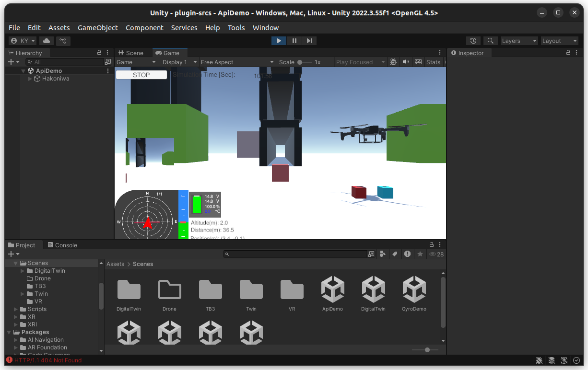Click cache server database icon in status bar
The width and height of the screenshot is (588, 370).
pos(552,360)
